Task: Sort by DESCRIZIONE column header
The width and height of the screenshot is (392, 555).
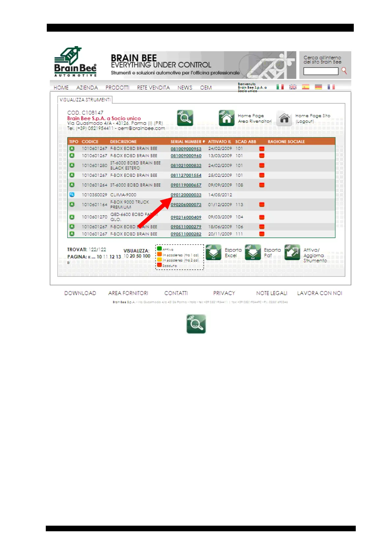Action: click(x=124, y=142)
